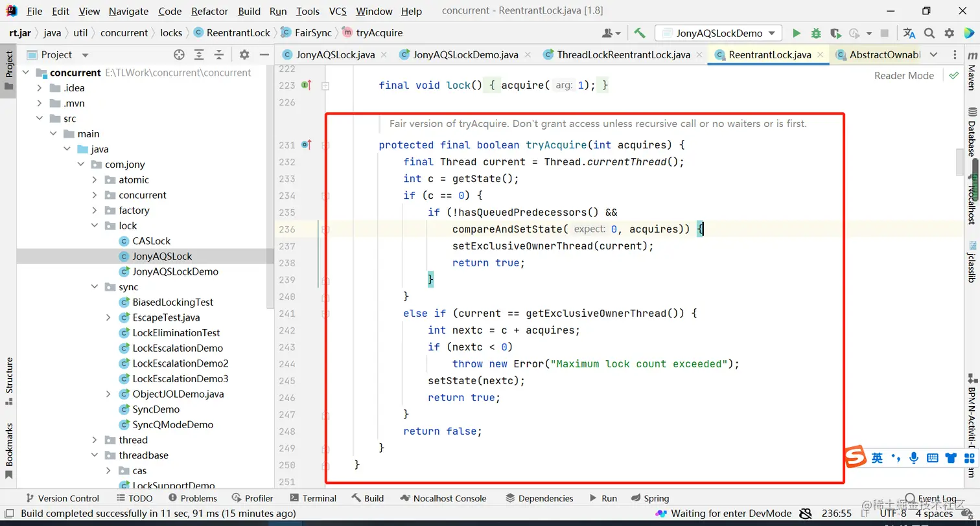Image resolution: width=980 pixels, height=526 pixels.
Task: Open the Event Log
Action: (931, 498)
